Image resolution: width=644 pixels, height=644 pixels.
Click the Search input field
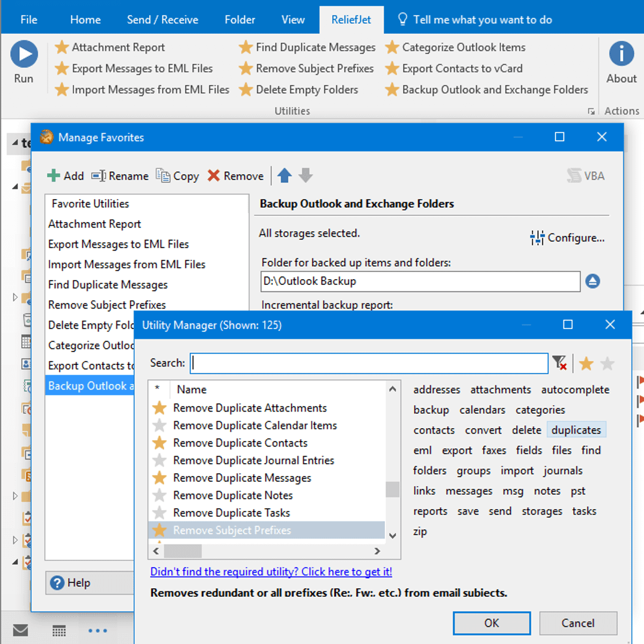point(369,363)
